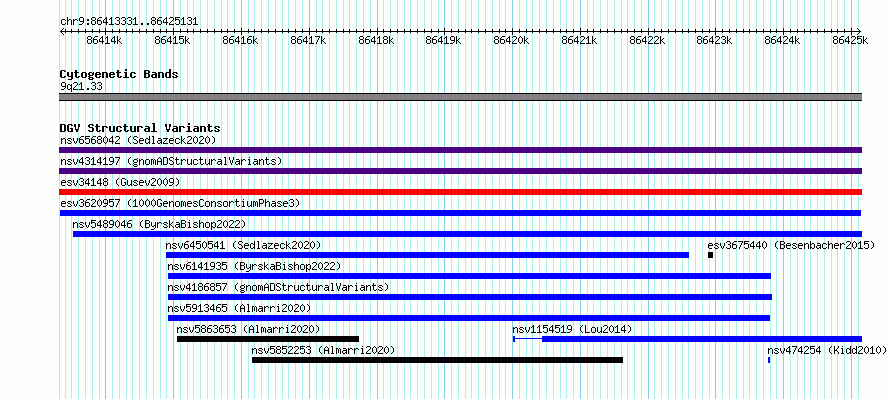Screen dimensions: 890x399
Task: Select the blue nsv6450541 variant bar
Action: (427, 255)
